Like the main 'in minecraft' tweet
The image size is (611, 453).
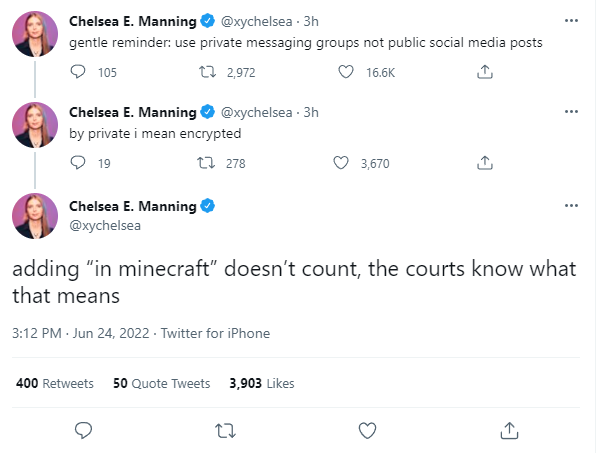tap(368, 430)
